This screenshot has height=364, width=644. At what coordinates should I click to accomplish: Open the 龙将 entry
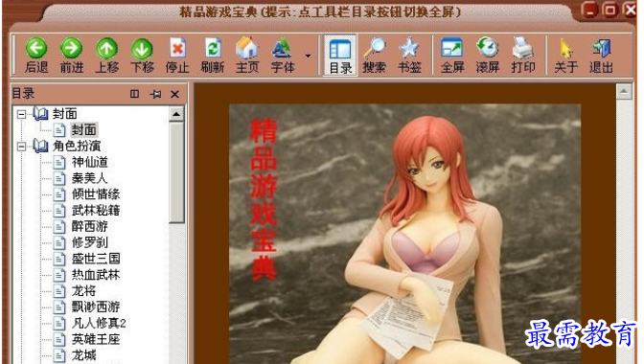pyautogui.click(x=83, y=290)
